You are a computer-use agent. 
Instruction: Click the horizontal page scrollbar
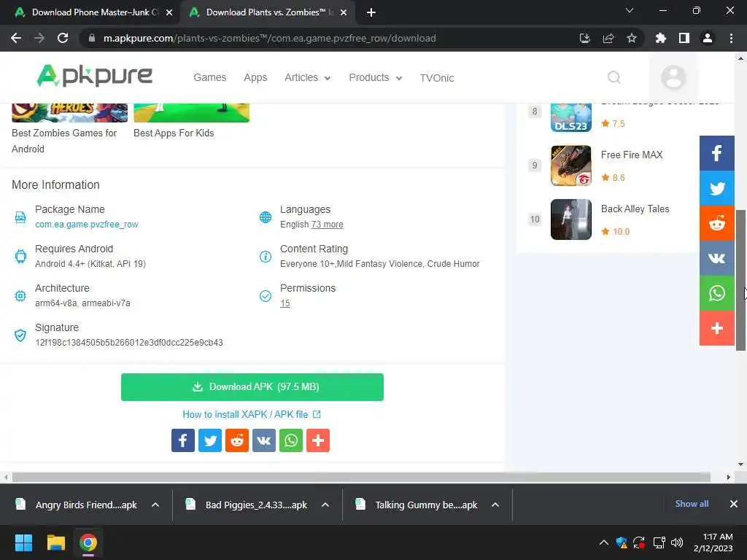tap(361, 477)
